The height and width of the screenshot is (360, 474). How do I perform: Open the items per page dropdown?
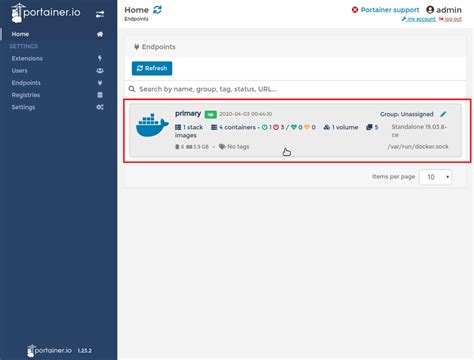click(435, 177)
